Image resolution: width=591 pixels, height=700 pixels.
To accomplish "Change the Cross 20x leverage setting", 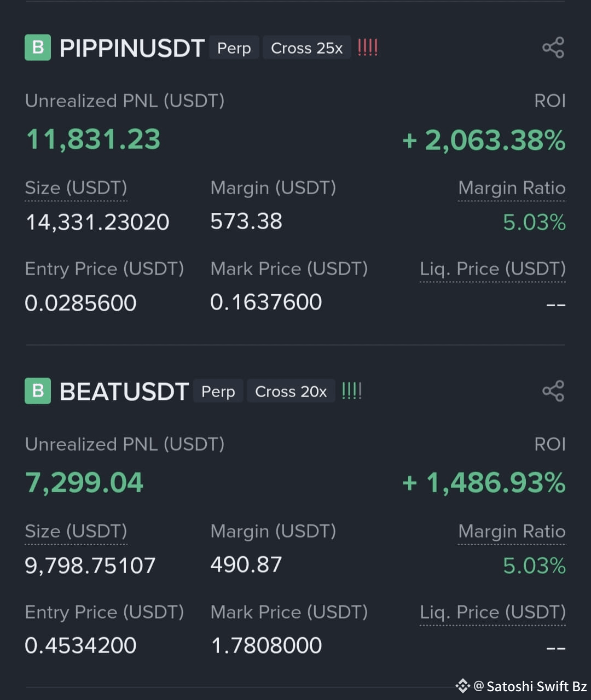I will (x=291, y=392).
